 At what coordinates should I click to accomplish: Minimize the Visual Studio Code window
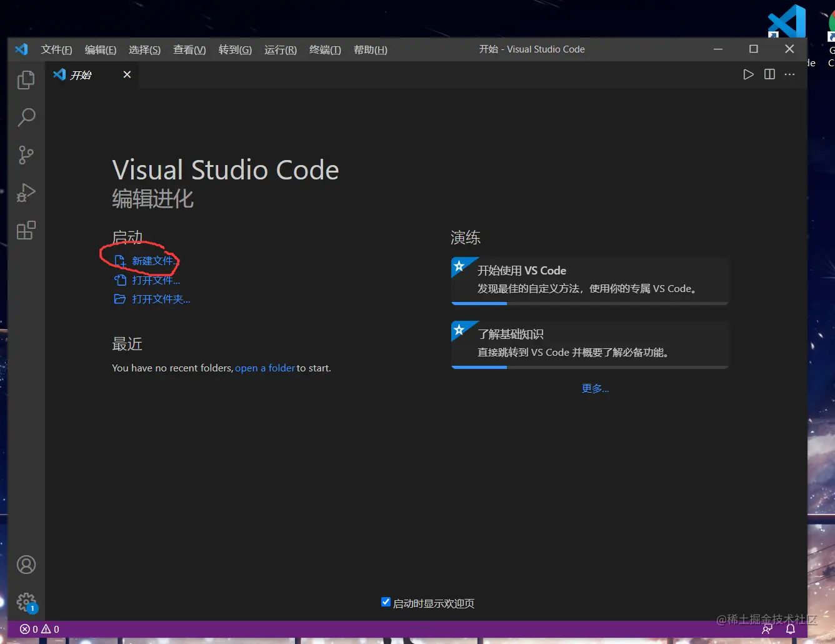pyautogui.click(x=718, y=49)
